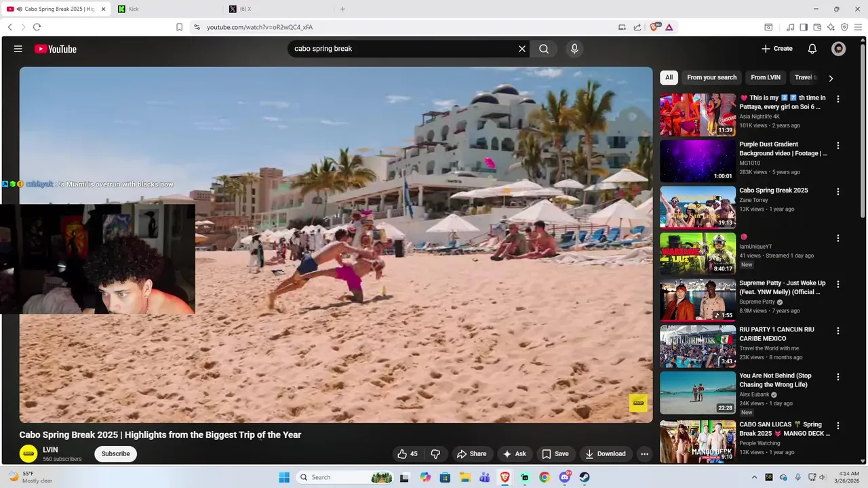
Task: Select the From LVIN chip
Action: [766, 77]
